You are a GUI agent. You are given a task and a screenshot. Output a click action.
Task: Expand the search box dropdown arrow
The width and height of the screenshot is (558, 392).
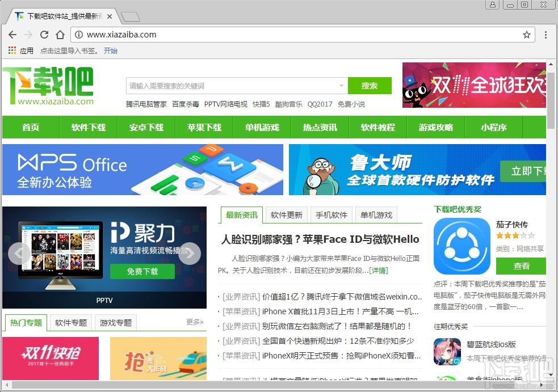(341, 86)
